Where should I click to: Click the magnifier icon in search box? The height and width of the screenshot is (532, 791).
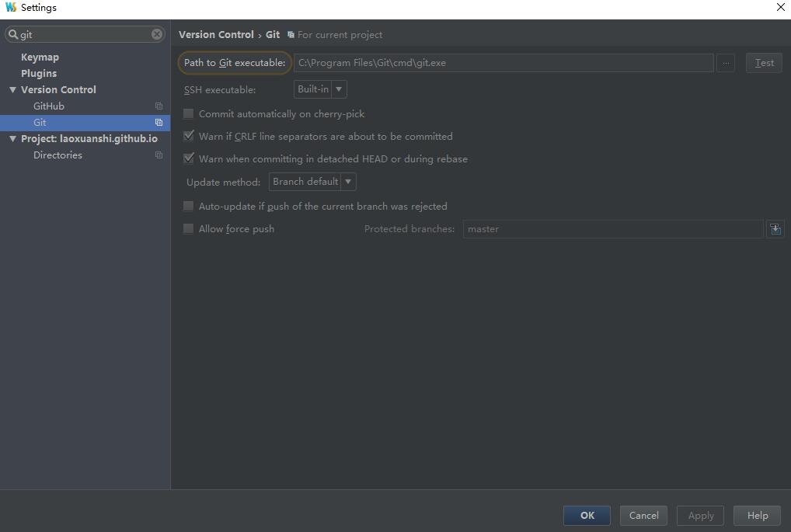(x=13, y=34)
